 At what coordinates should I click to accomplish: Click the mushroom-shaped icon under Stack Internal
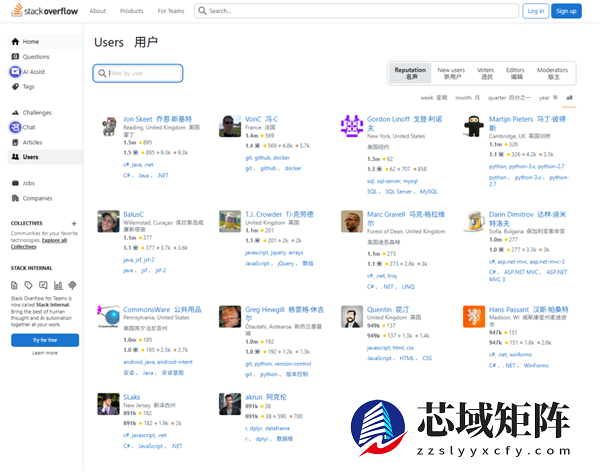tap(72, 285)
